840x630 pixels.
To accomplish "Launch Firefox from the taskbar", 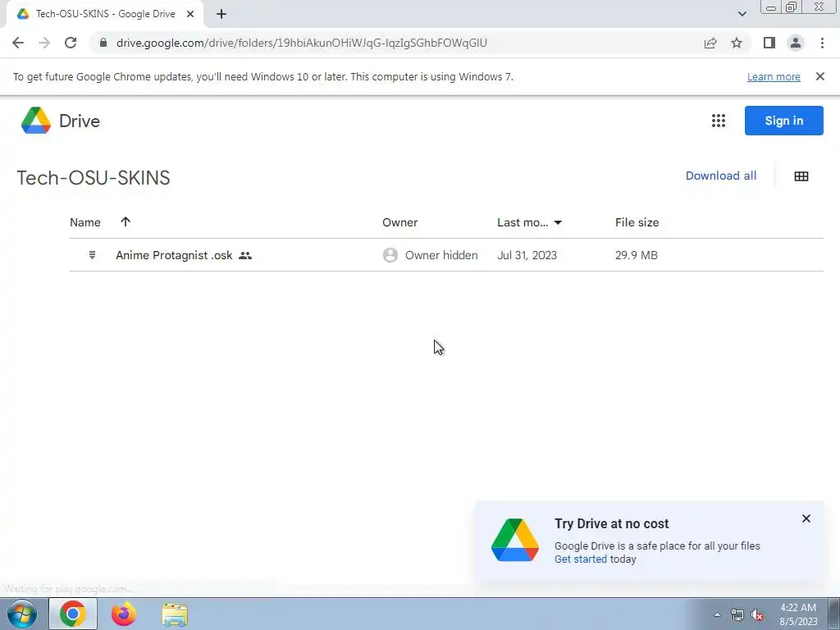I will [124, 614].
